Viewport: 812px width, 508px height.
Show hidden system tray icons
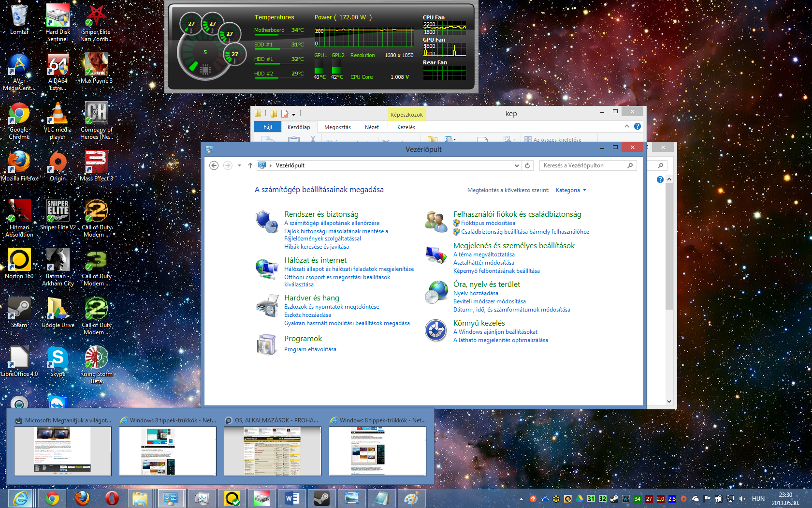tap(521, 499)
